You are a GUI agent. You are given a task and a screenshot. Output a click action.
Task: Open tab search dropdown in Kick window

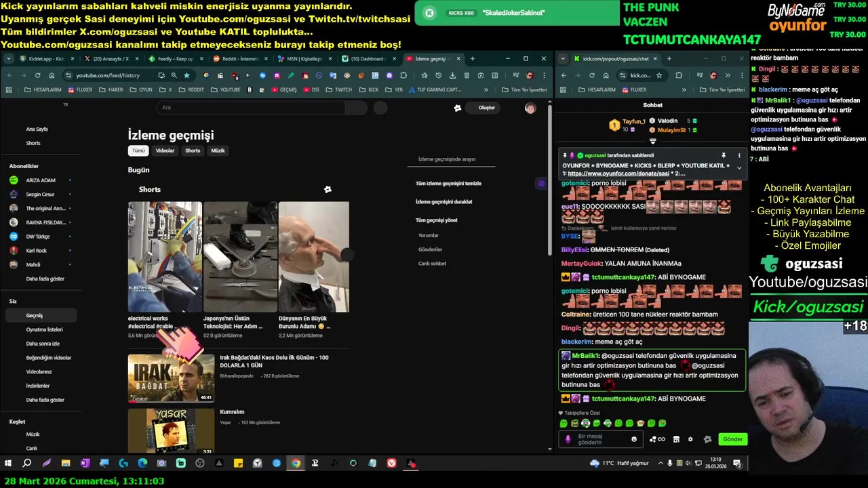point(563,58)
